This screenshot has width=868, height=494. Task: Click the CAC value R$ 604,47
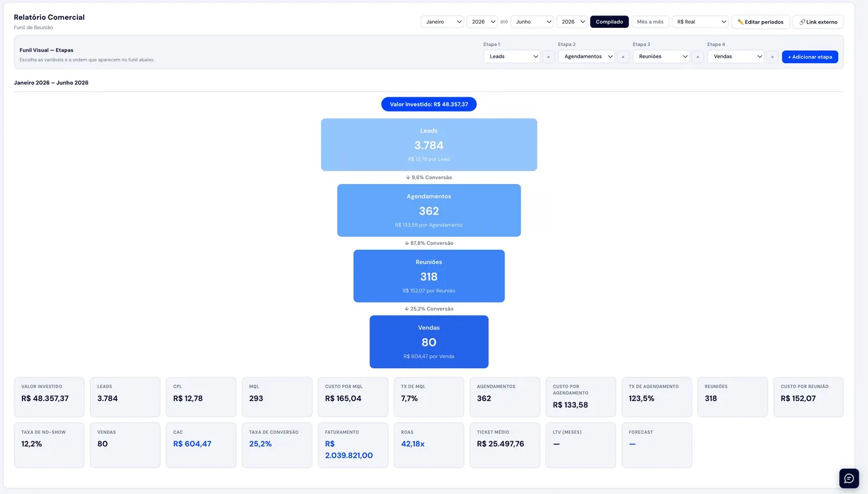[192, 444]
